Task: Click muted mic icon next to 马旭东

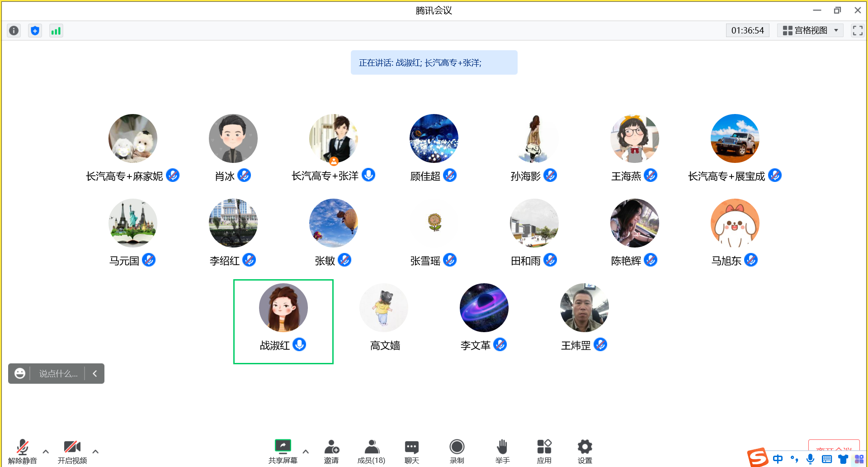Action: coord(751,260)
